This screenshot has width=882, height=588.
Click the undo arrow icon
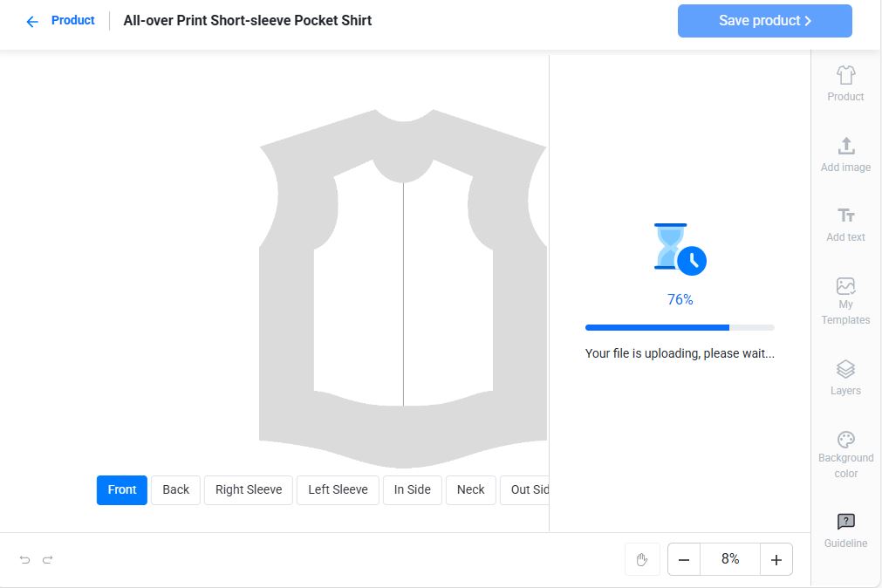point(25,559)
